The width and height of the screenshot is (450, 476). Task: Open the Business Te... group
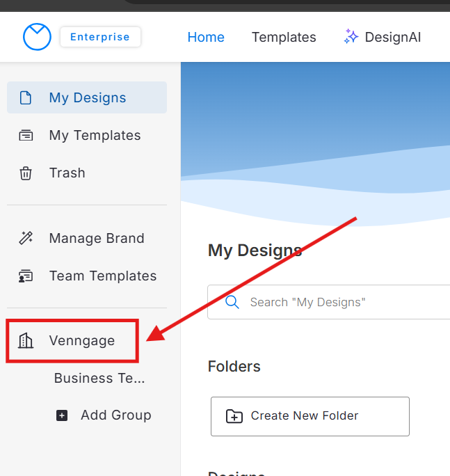[99, 378]
